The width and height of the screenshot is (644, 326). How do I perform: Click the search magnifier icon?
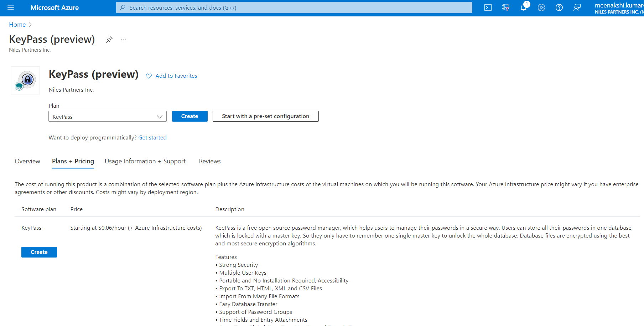coord(123,7)
